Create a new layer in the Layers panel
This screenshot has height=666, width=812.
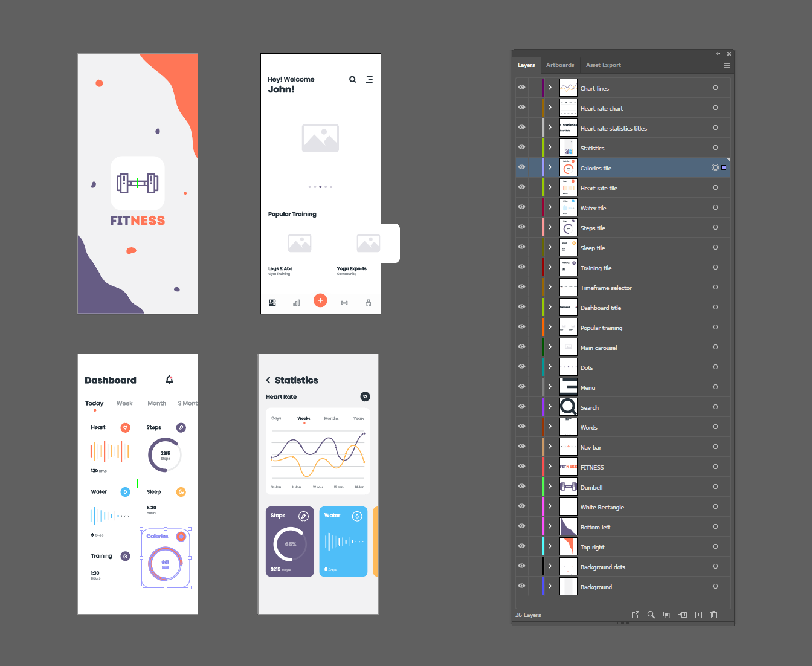click(x=698, y=615)
